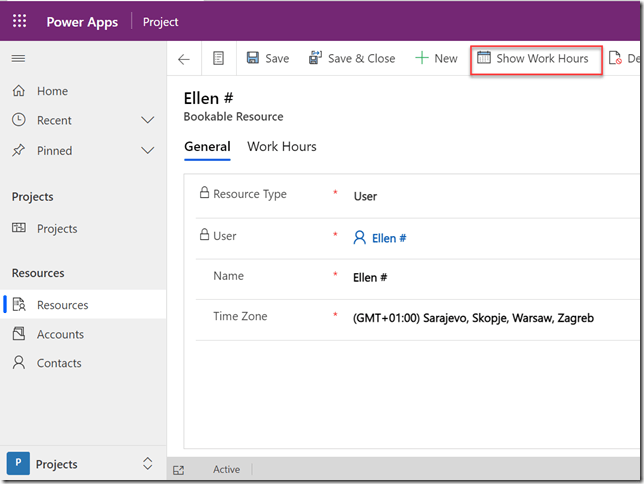Open Accounts from the sidebar
644x484 pixels.
[x=60, y=335]
